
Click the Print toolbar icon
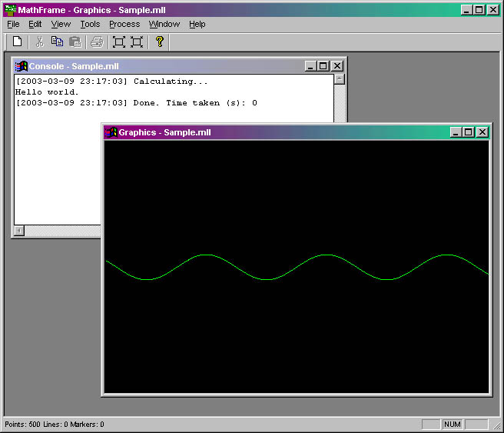[x=97, y=42]
